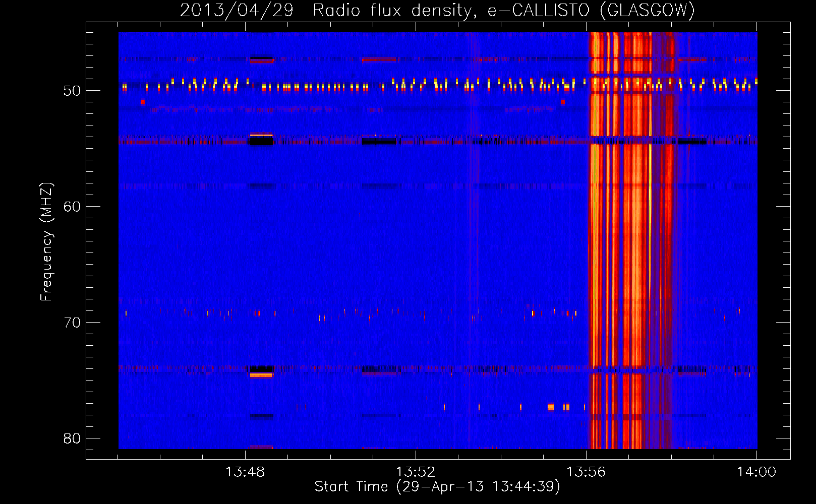
Task: Click the 'Frequency (MHZ)' axis label
Action: click(x=46, y=242)
